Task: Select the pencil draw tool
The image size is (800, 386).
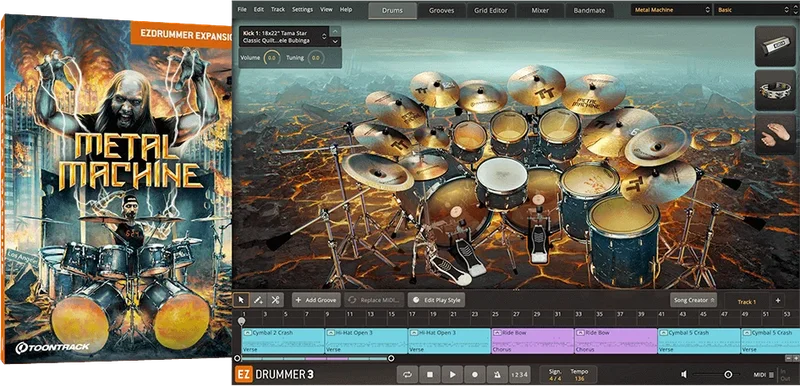Action: tap(259, 300)
